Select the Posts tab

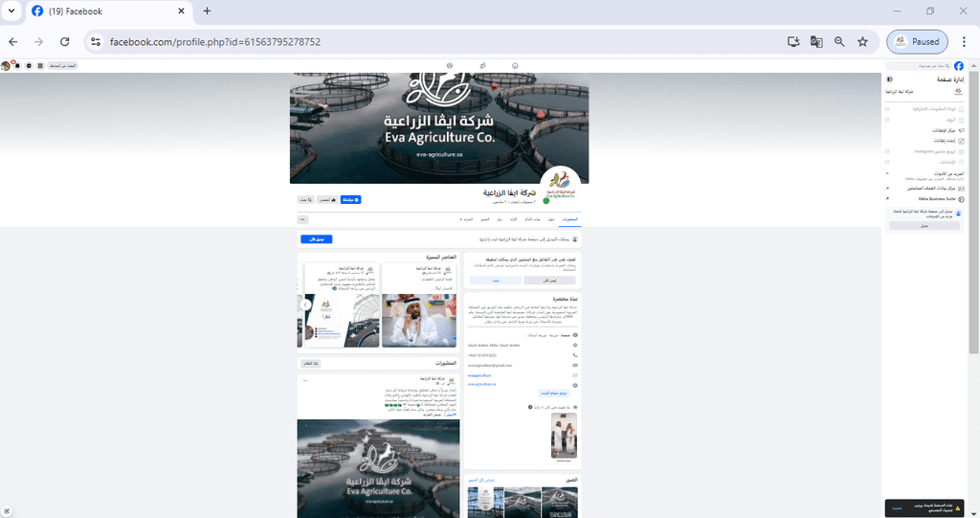pos(569,219)
